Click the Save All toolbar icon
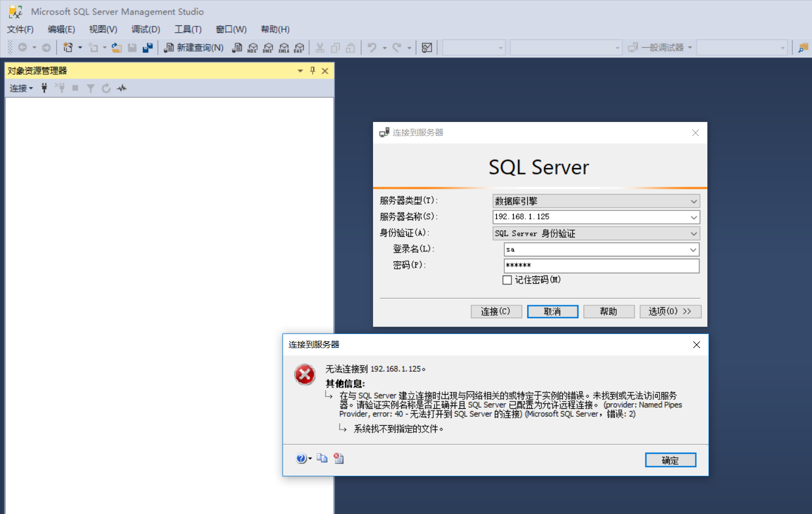Screen dimensions: 812x514 [147, 47]
